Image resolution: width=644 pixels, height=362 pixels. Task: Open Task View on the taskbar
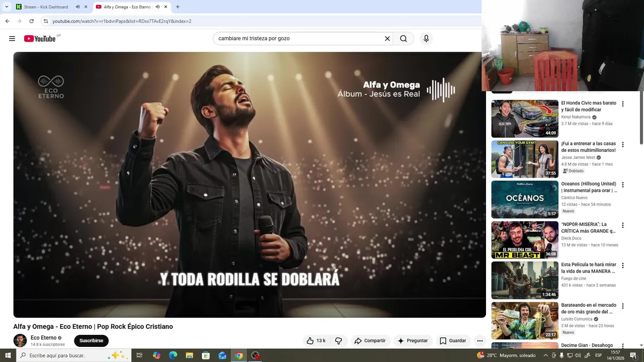[x=139, y=355]
